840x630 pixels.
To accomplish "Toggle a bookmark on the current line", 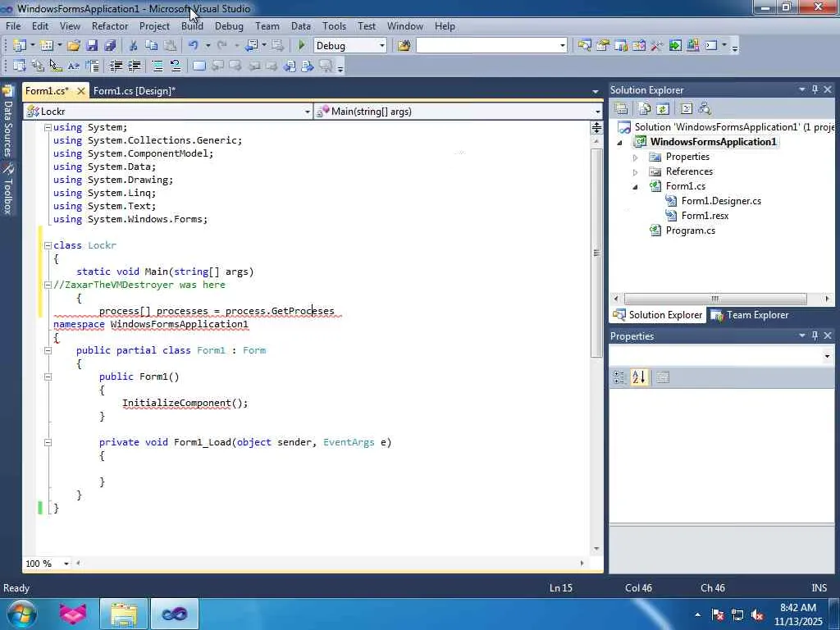I will (x=199, y=66).
